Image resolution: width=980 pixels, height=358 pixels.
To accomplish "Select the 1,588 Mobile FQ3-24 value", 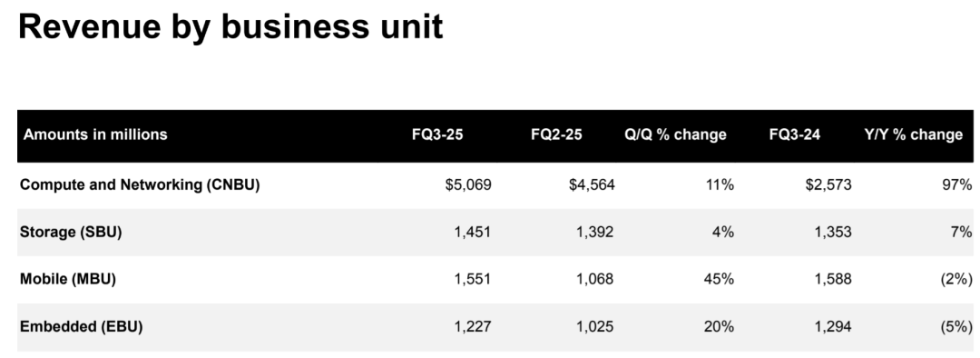I will pos(833,280).
